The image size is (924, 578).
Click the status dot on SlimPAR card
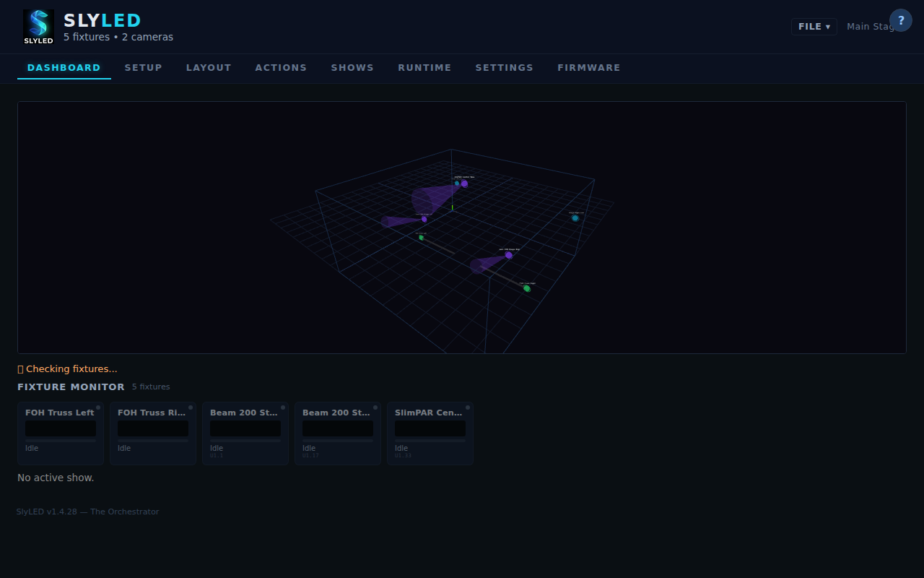(468, 407)
